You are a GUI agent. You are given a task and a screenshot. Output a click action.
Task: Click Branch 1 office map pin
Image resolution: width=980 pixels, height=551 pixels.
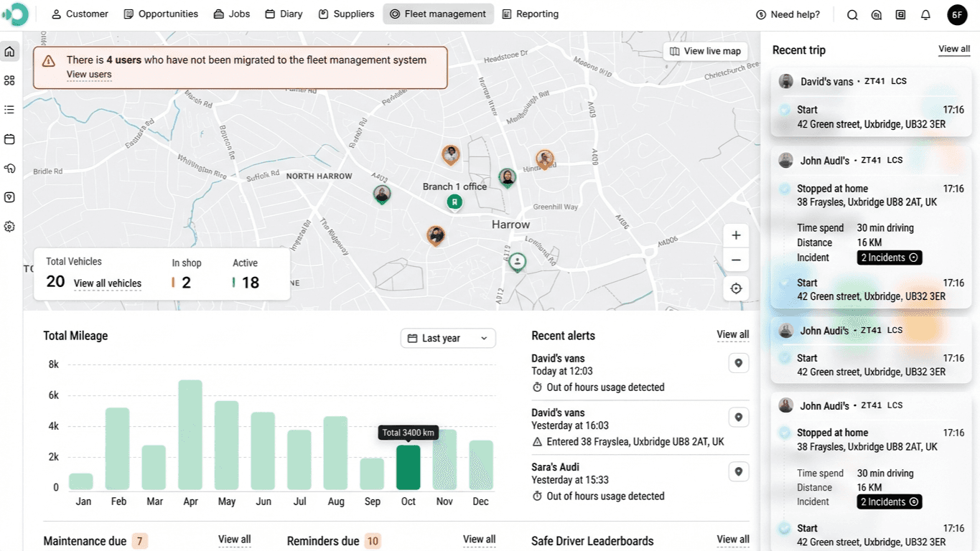(454, 203)
